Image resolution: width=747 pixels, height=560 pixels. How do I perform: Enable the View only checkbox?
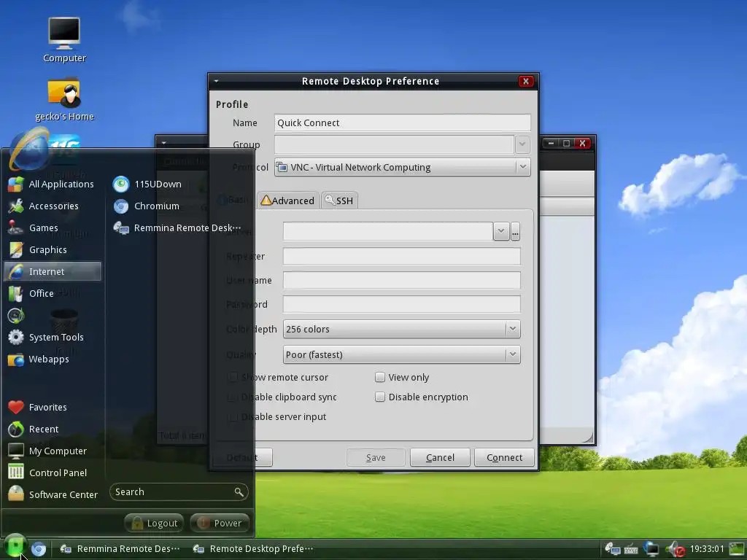(x=379, y=377)
